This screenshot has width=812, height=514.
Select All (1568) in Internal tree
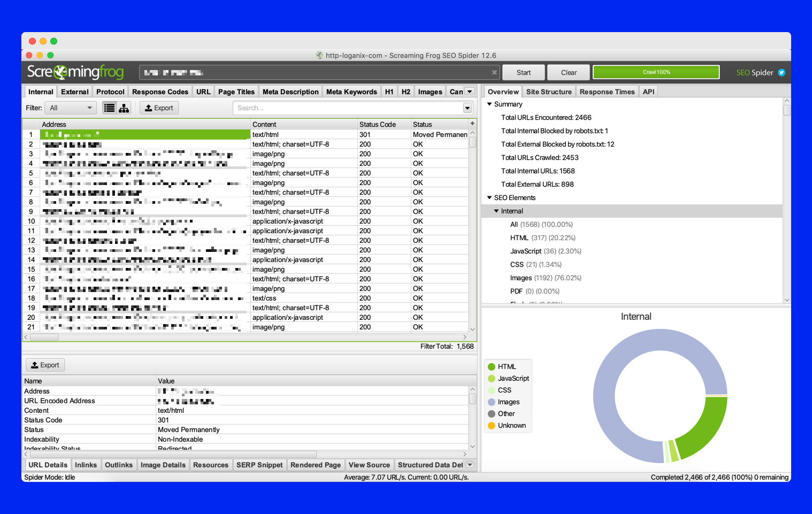click(541, 225)
